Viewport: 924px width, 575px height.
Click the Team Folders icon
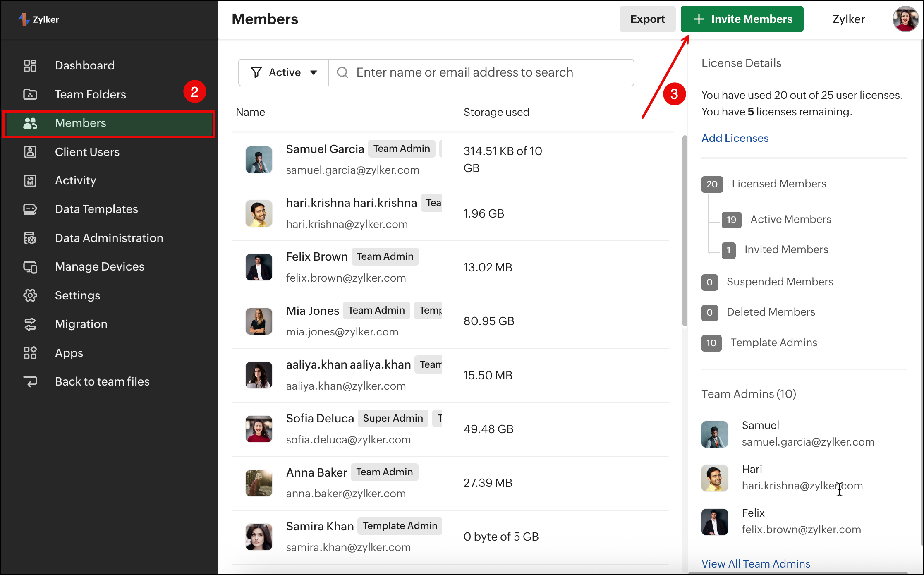[x=30, y=94]
